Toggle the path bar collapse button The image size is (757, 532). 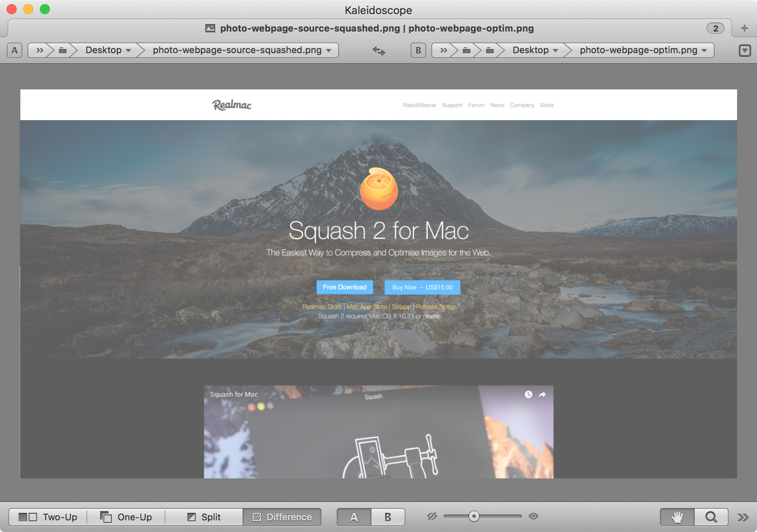745,50
